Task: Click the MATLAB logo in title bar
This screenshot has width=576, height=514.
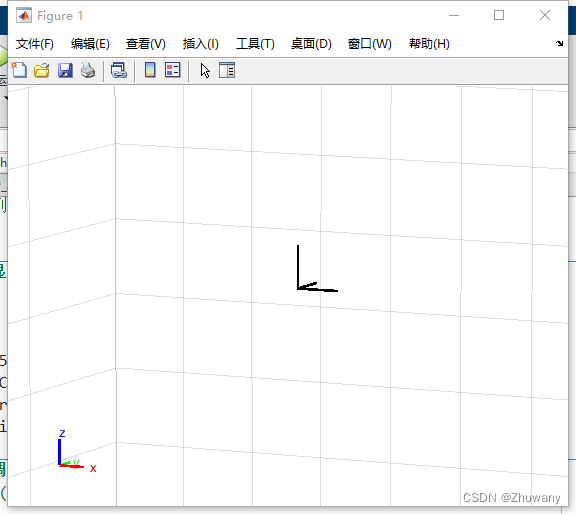Action: [24, 15]
